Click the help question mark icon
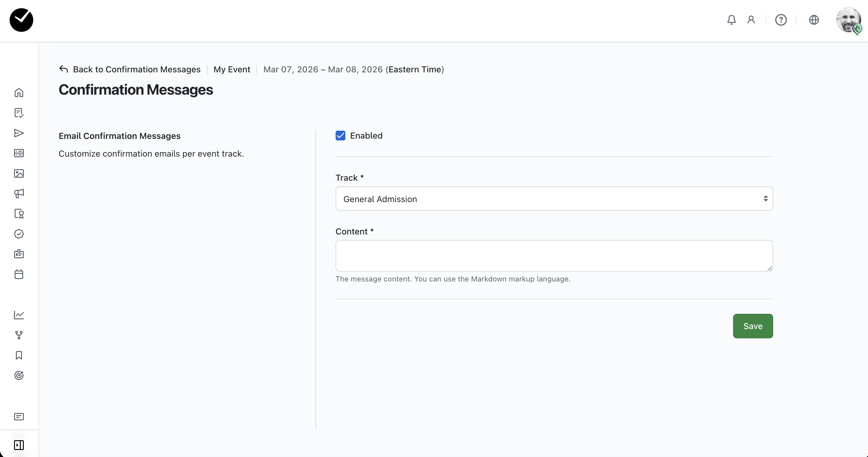 pos(781,20)
